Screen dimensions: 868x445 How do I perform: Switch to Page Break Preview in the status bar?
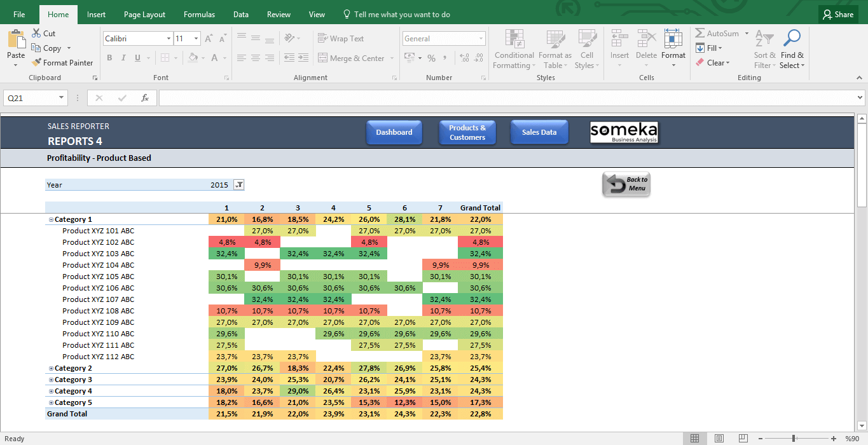click(x=742, y=439)
